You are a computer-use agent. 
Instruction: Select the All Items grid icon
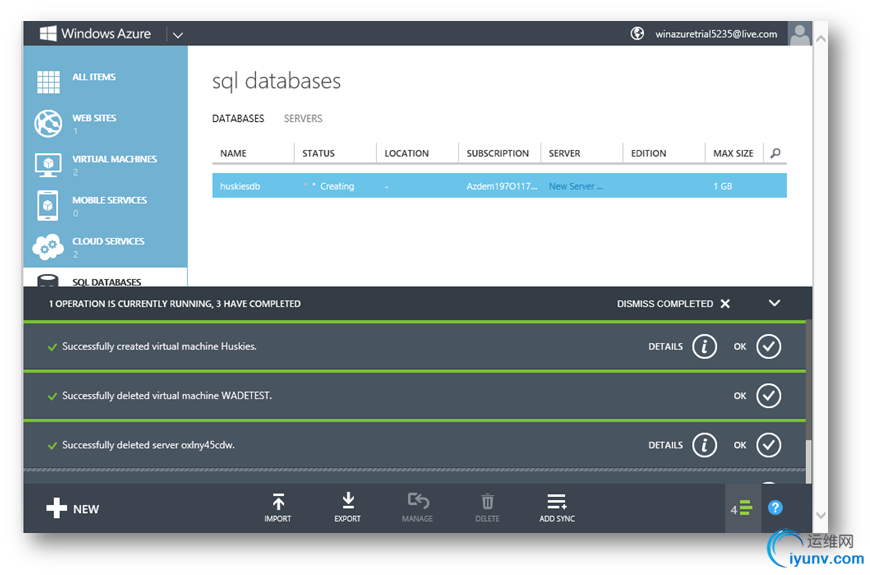click(48, 82)
